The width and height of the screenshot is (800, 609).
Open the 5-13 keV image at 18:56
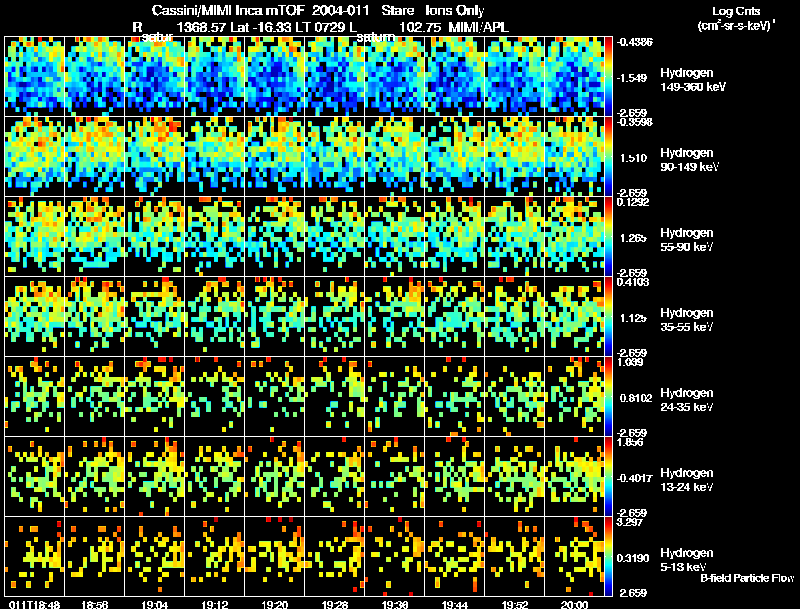94,556
